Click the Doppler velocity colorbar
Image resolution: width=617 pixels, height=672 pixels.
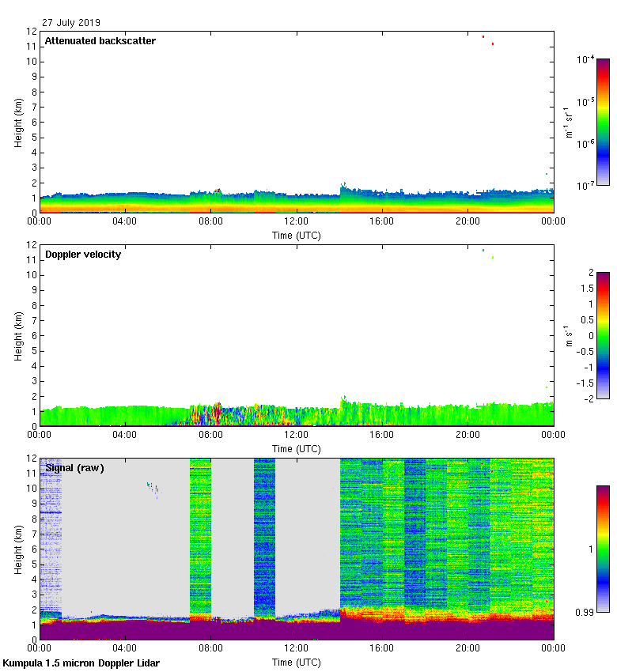pyautogui.click(x=603, y=335)
